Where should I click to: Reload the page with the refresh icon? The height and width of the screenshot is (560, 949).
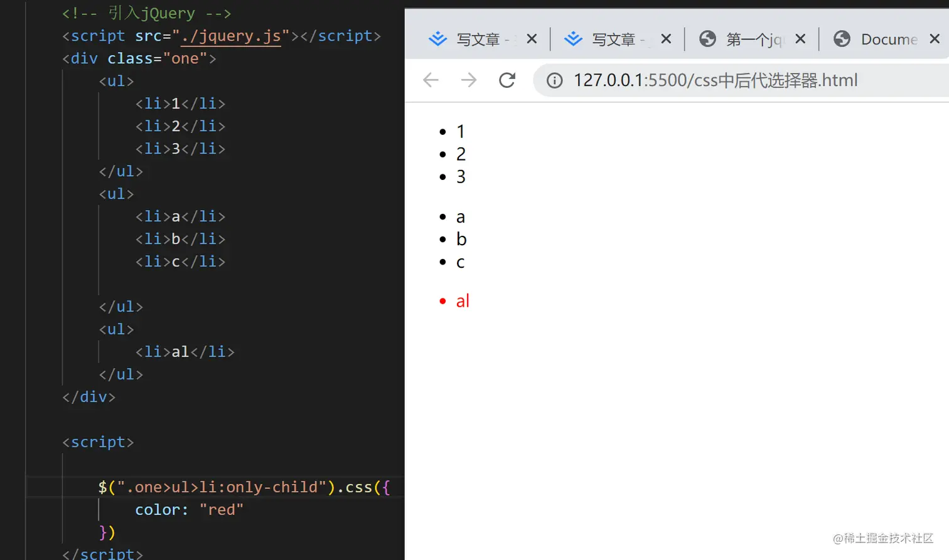click(506, 80)
